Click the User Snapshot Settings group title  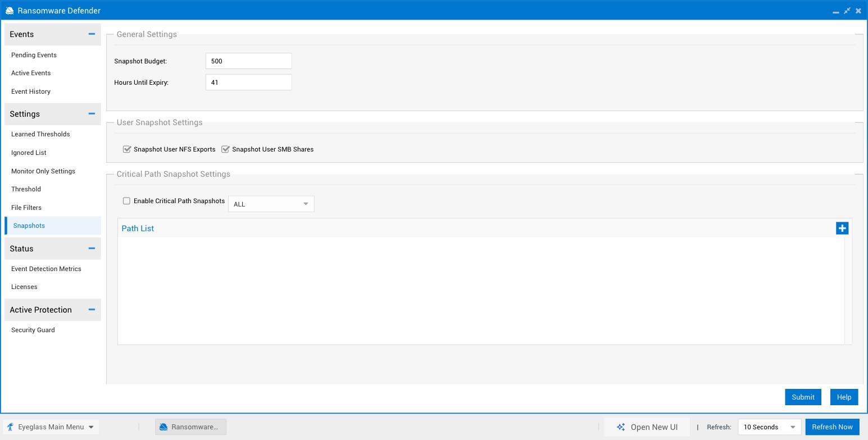point(160,122)
